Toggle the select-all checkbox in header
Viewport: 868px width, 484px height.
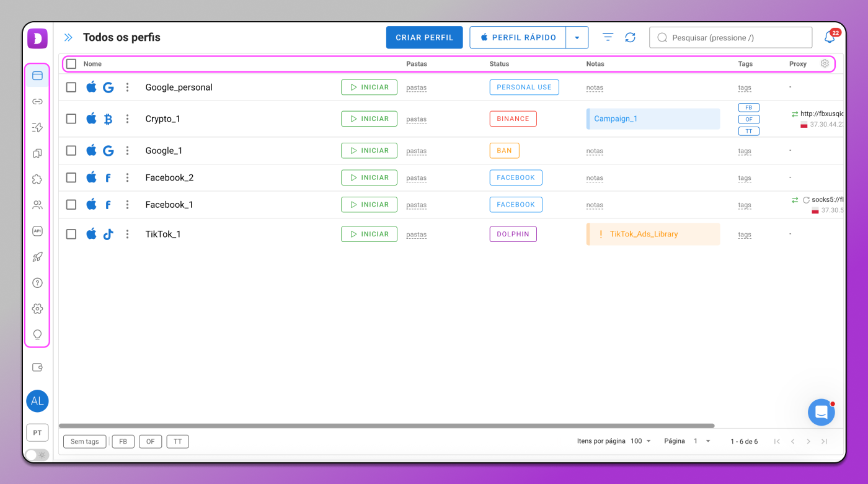(x=71, y=64)
